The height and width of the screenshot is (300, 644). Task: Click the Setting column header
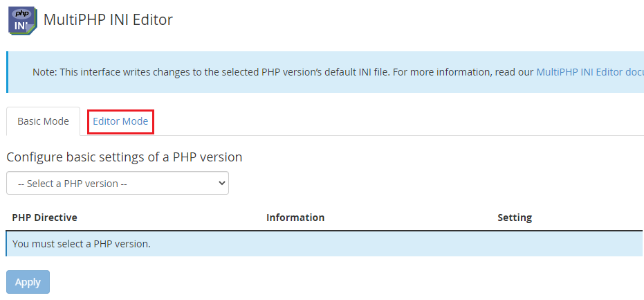[x=515, y=218]
